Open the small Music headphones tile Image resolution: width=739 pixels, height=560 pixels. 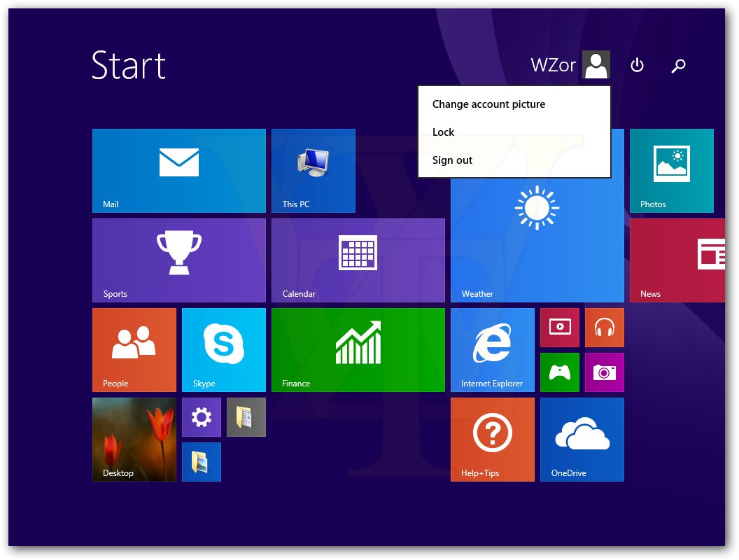604,328
